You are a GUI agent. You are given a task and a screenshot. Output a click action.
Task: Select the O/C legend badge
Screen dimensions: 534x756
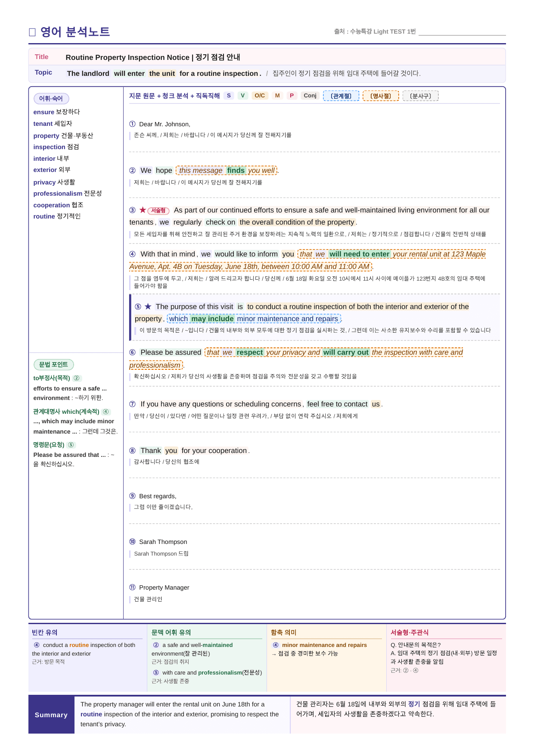pos(260,96)
